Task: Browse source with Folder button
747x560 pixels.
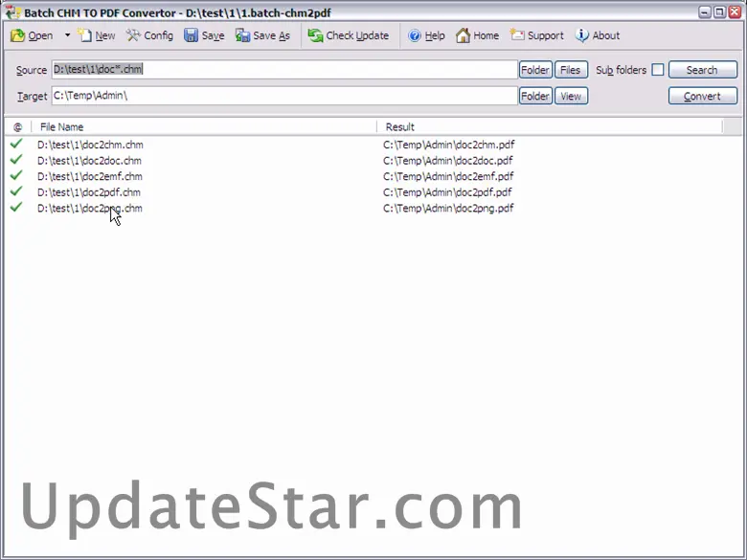Action: point(535,70)
